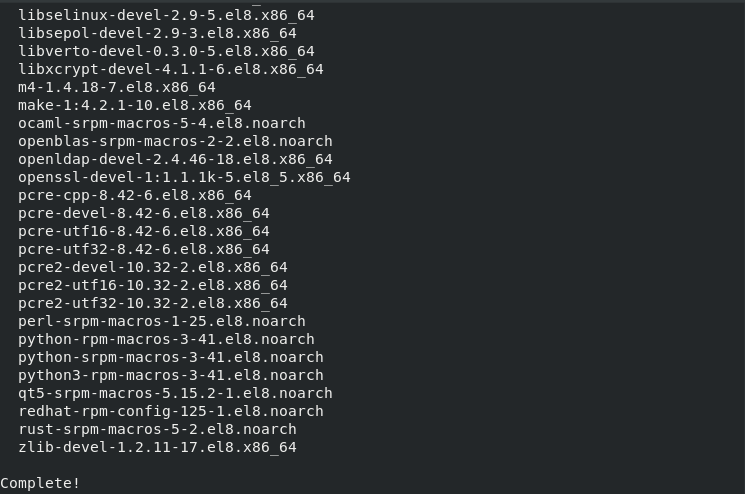The width and height of the screenshot is (745, 494).
Task: Select the openblas-srpm-macros-2-2 line
Action: click(x=175, y=141)
